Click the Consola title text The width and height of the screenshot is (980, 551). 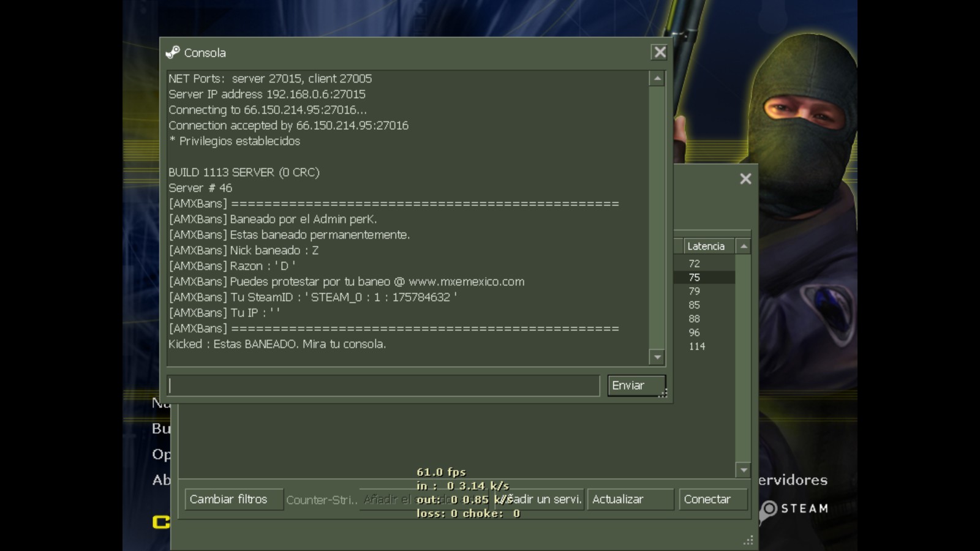tap(205, 53)
